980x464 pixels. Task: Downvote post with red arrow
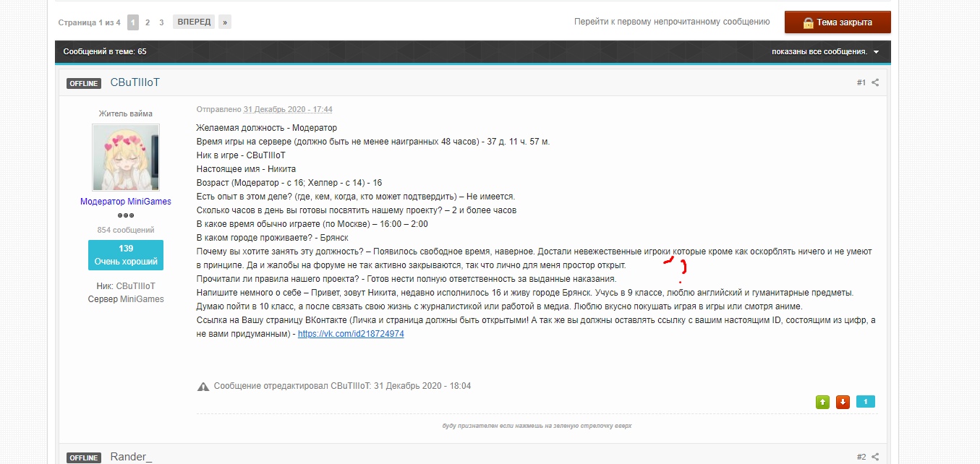click(x=843, y=402)
